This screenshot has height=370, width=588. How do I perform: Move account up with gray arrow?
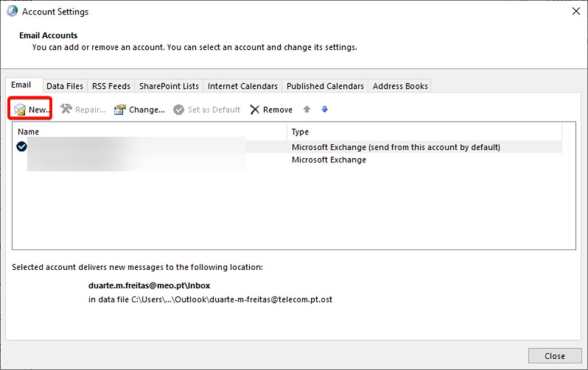(307, 109)
